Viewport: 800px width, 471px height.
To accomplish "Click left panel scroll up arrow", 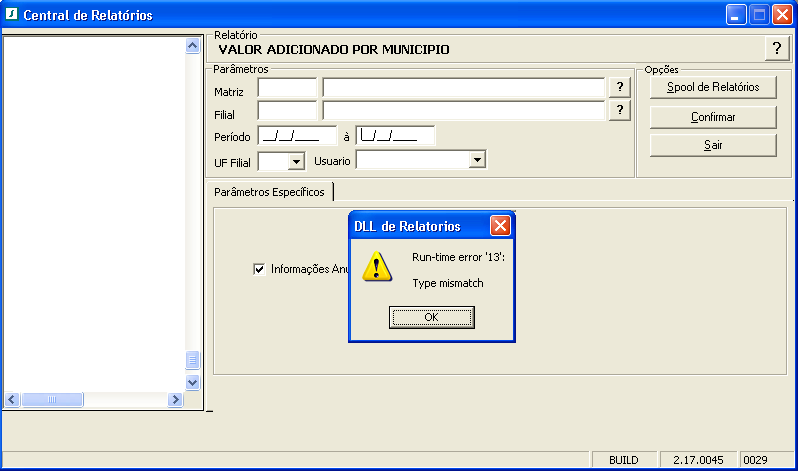I will [x=192, y=45].
